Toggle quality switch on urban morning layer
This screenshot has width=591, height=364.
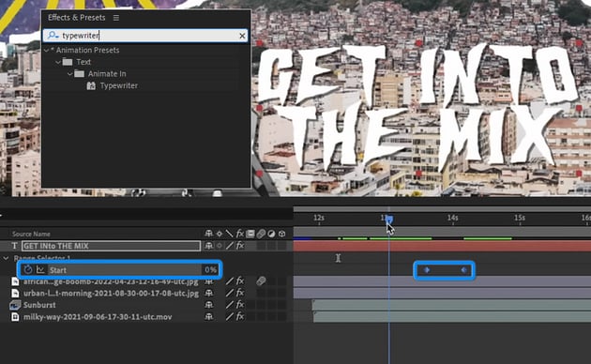pos(229,293)
